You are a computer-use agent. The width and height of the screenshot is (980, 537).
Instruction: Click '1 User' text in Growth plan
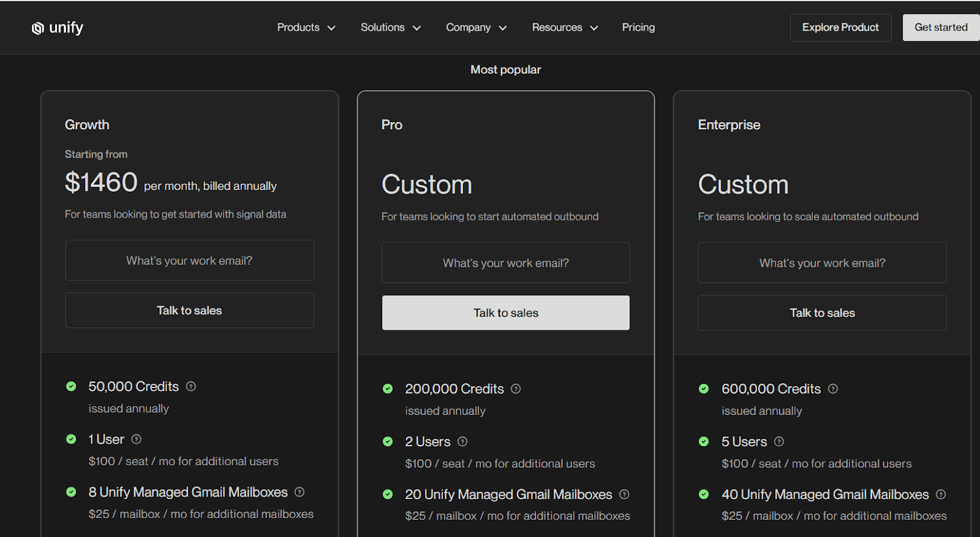107,439
